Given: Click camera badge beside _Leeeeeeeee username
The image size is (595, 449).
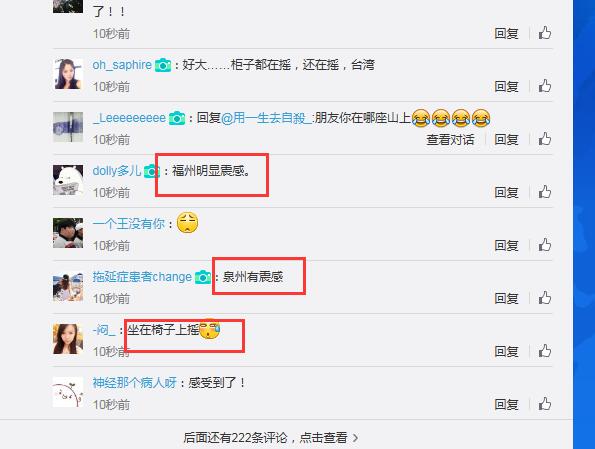Looking at the screenshot, I should click(x=177, y=118).
